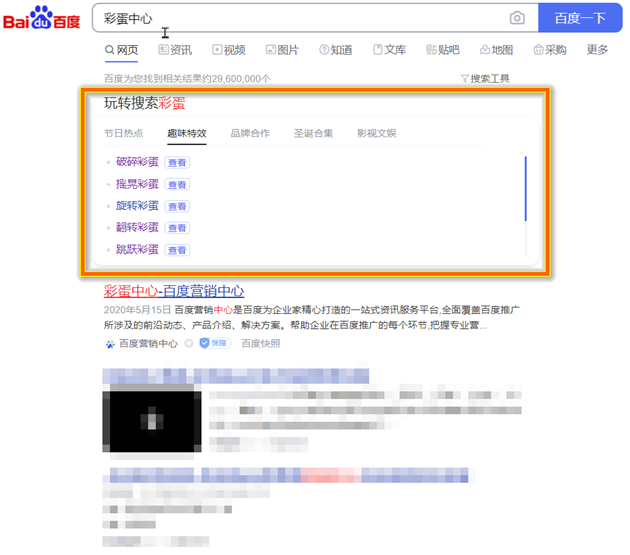Image resolution: width=630 pixels, height=555 pixels.
Task: Open the black video thumbnail result
Action: [x=152, y=421]
